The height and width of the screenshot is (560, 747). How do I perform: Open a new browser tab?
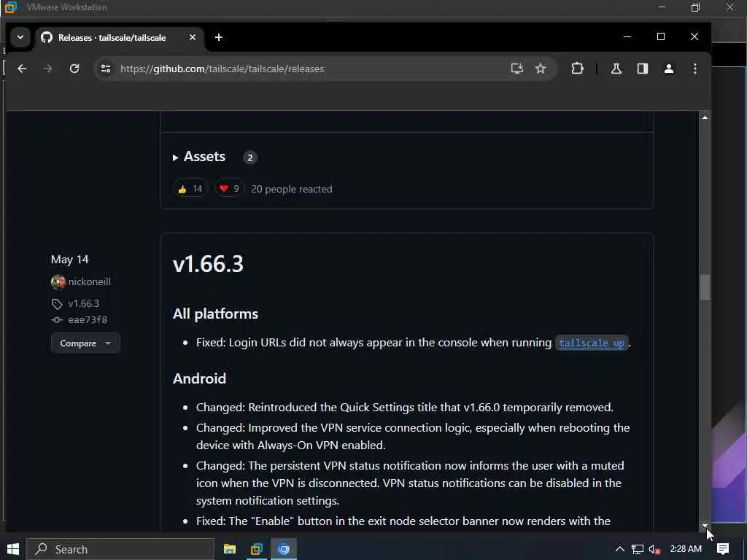tap(219, 37)
